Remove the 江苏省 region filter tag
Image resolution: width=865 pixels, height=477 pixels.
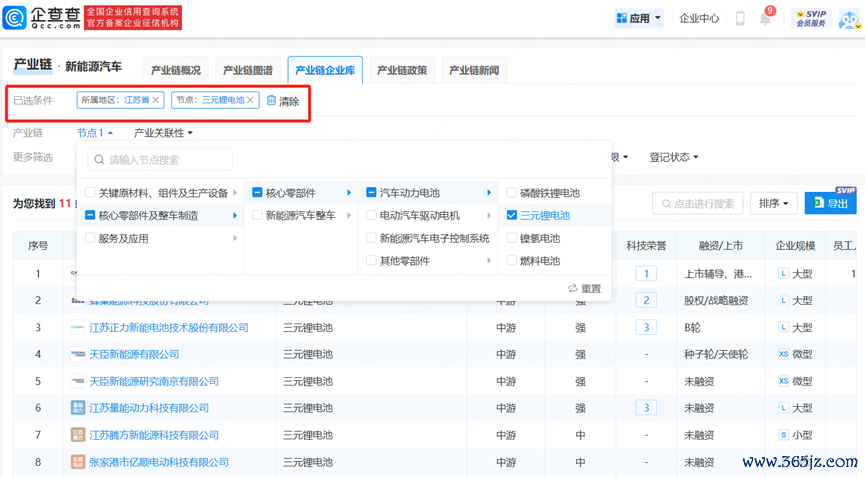point(156,100)
